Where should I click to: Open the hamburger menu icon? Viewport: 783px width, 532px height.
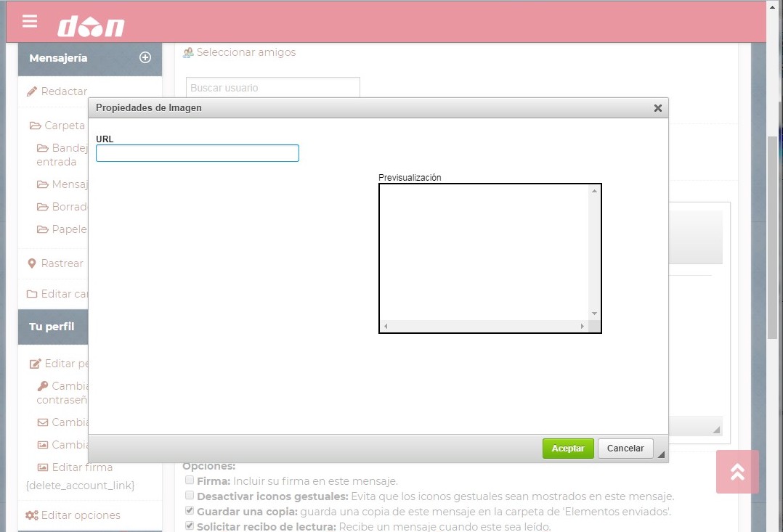click(x=30, y=21)
